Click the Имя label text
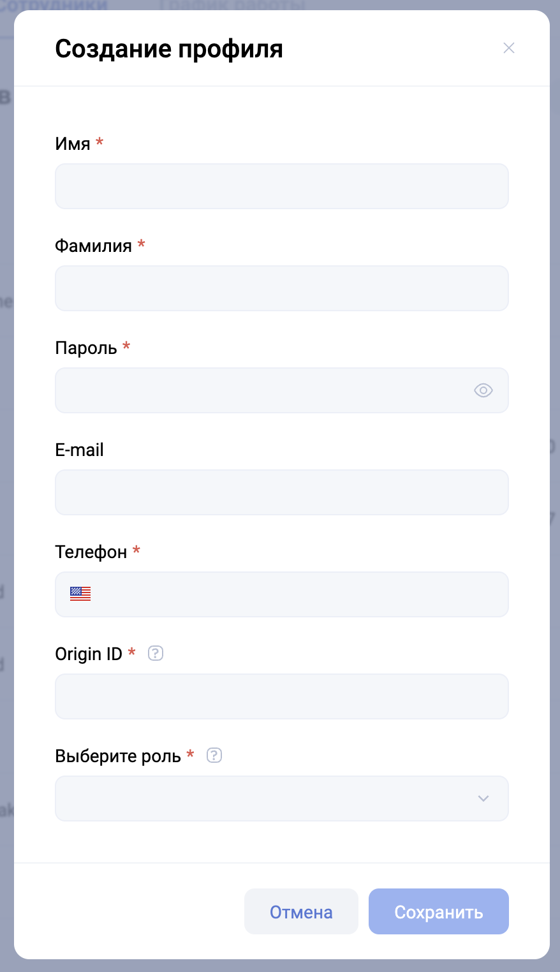 (x=73, y=144)
